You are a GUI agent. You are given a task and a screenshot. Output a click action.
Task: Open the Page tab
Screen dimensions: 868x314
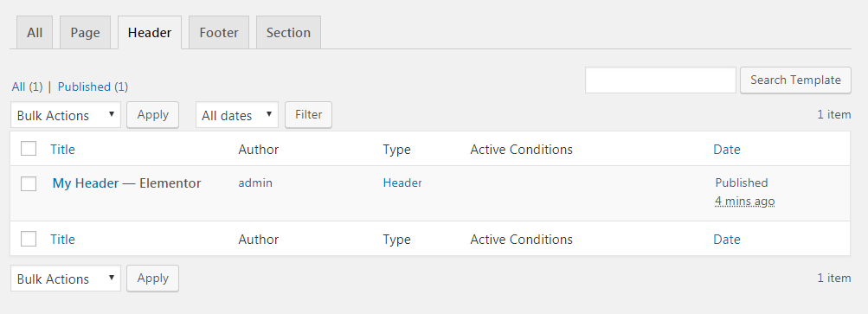(86, 33)
